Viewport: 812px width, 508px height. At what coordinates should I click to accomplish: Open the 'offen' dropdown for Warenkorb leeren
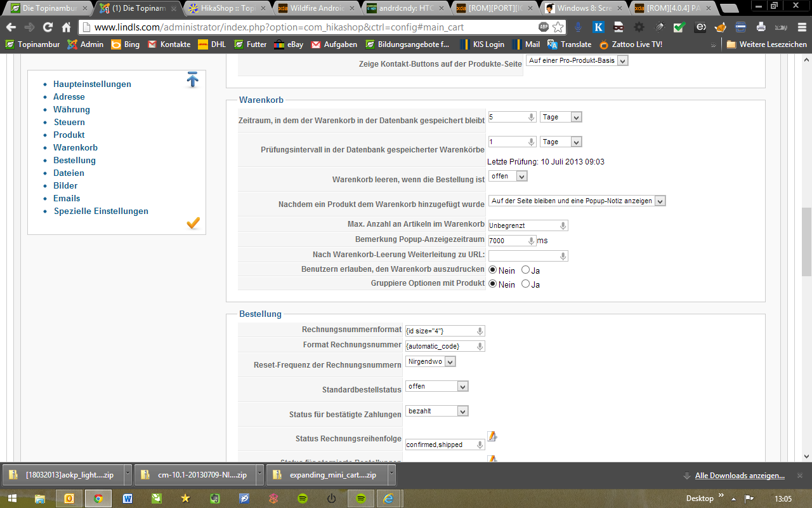507,176
